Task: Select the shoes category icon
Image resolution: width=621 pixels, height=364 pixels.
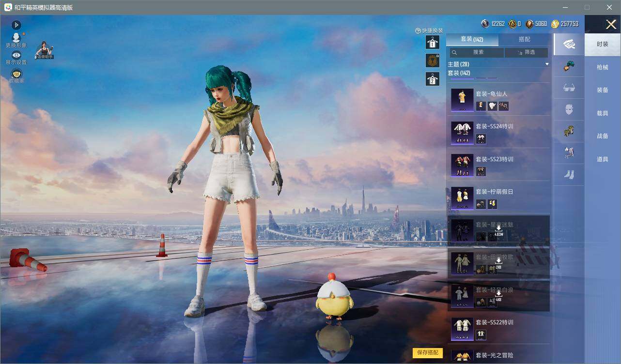Action: (x=569, y=174)
